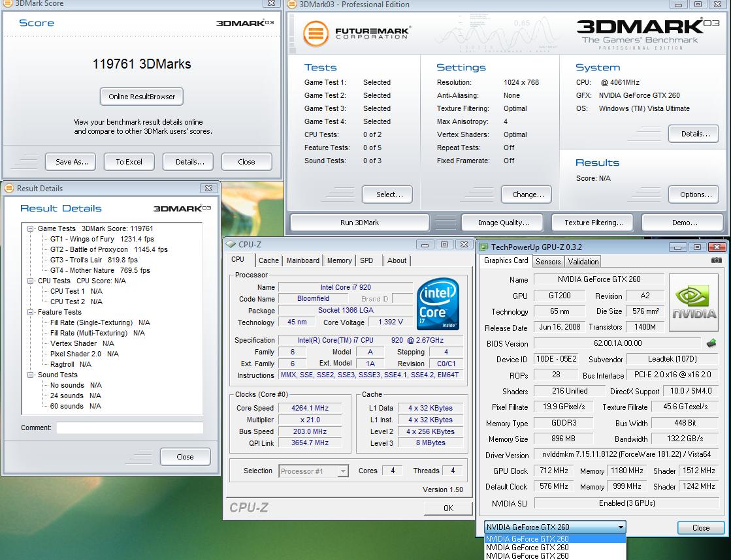Click the Intel Core i7 920 name field
The width and height of the screenshot is (731, 560).
pyautogui.click(x=346, y=287)
